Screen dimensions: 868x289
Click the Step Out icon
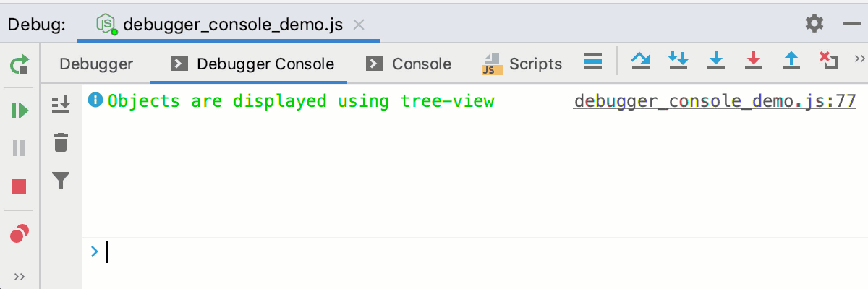pyautogui.click(x=791, y=61)
